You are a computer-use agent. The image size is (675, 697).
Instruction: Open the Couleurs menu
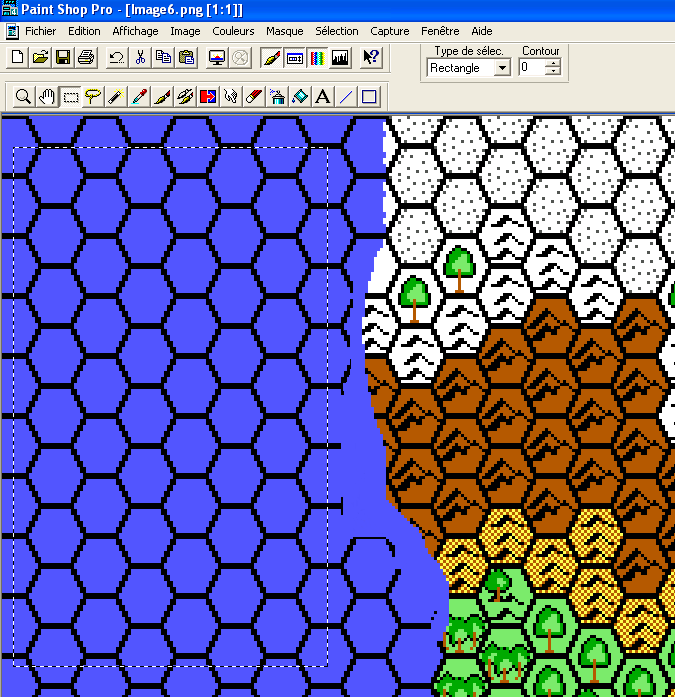(233, 31)
